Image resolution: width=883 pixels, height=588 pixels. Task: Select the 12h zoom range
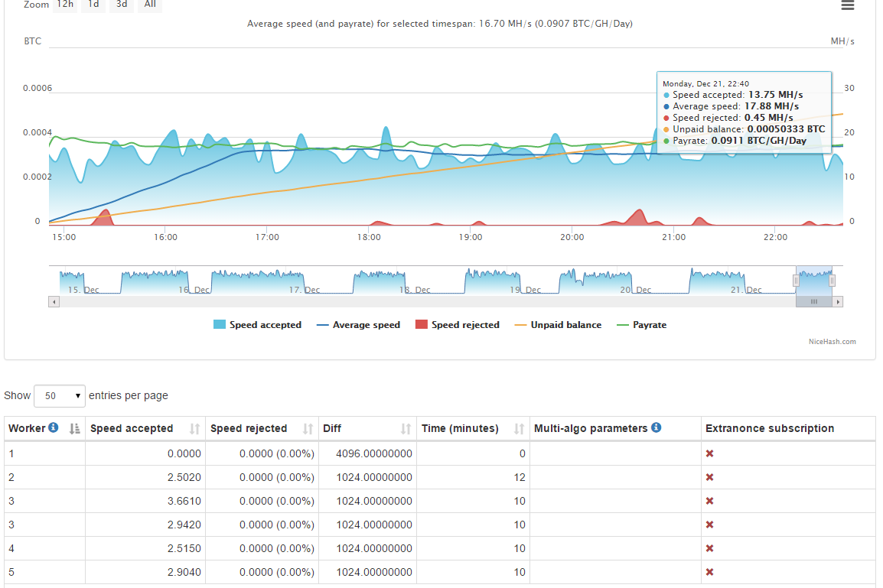[x=65, y=5]
